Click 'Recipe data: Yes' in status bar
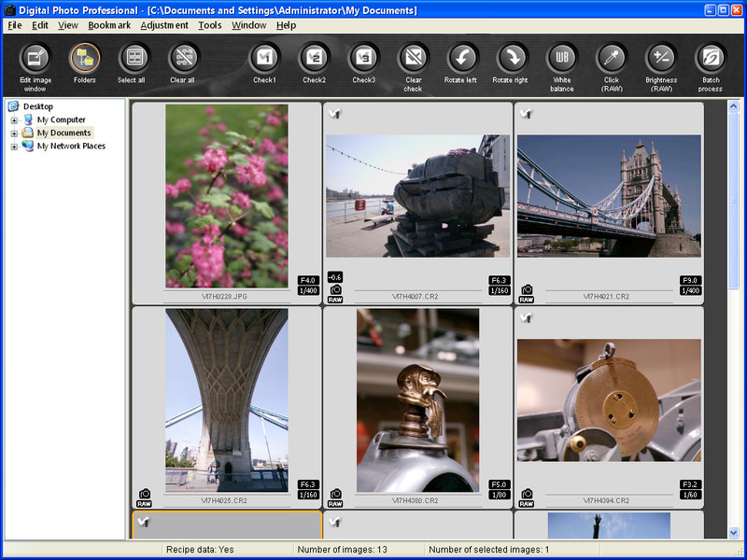747x560 pixels. 200,550
